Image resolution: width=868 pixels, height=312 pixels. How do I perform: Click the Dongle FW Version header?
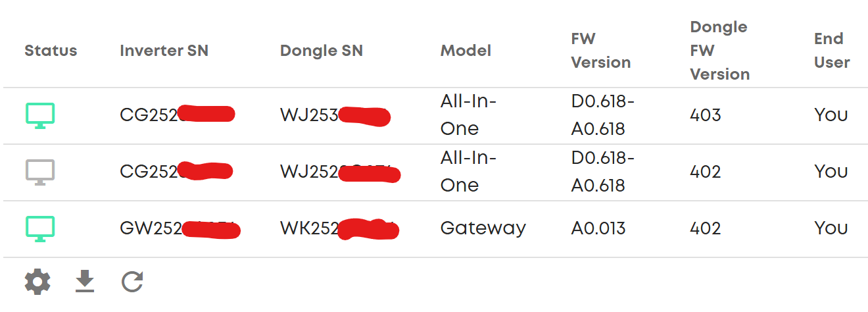tap(719, 51)
